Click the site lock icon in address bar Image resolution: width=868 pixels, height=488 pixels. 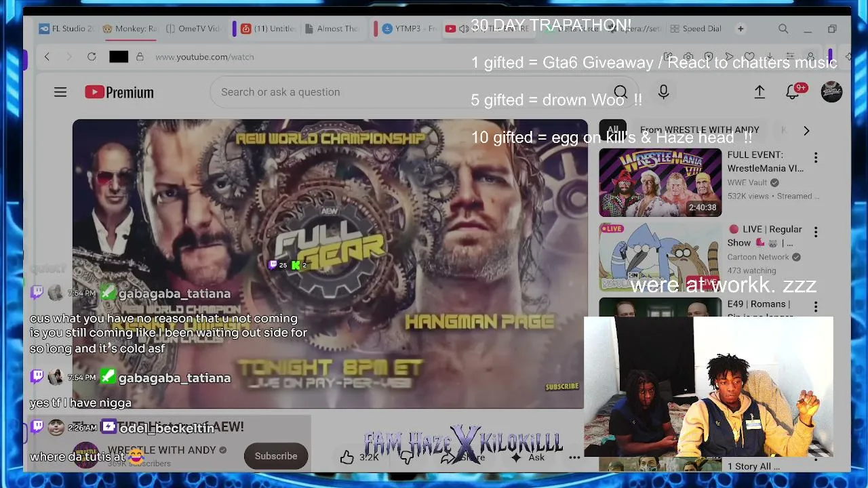click(x=140, y=57)
